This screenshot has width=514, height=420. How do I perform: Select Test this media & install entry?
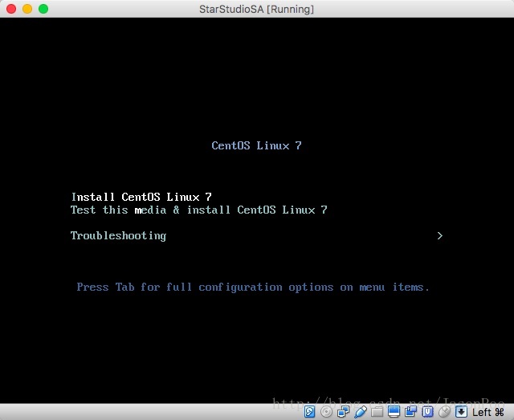[199, 210]
